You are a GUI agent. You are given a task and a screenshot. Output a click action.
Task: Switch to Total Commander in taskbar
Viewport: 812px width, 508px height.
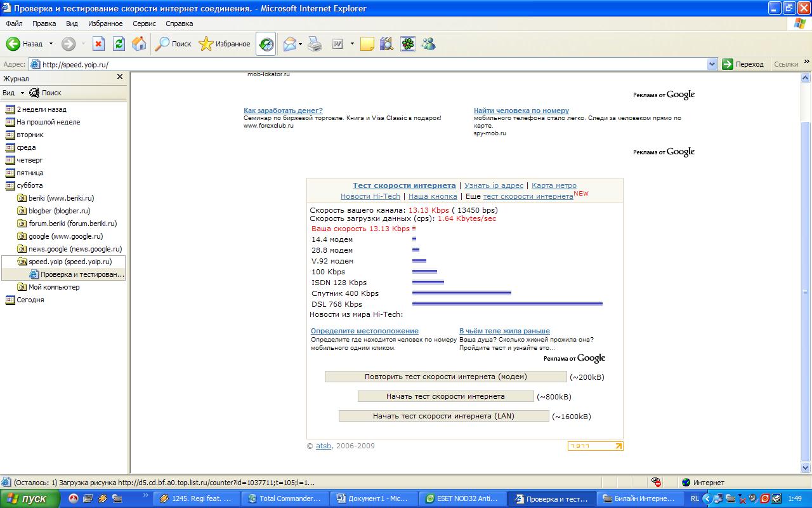(x=287, y=498)
